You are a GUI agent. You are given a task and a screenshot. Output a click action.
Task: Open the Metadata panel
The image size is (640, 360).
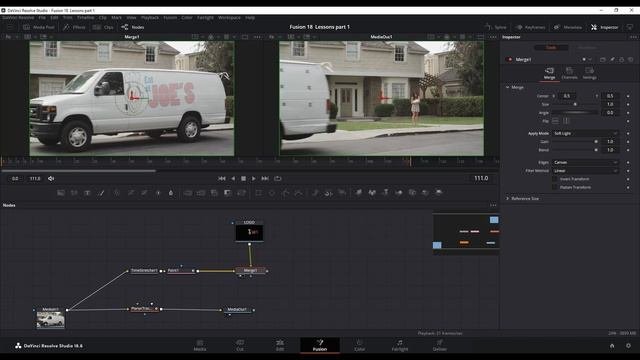pos(567,27)
